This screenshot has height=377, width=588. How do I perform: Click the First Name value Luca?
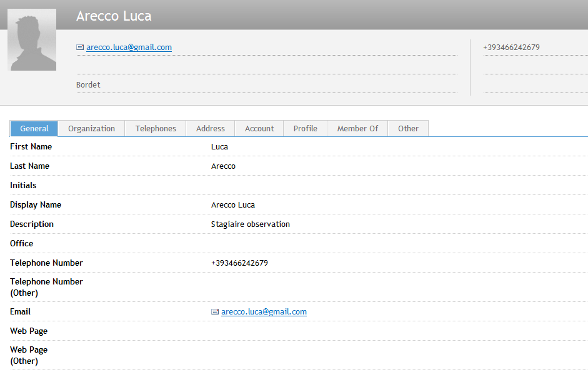point(219,147)
